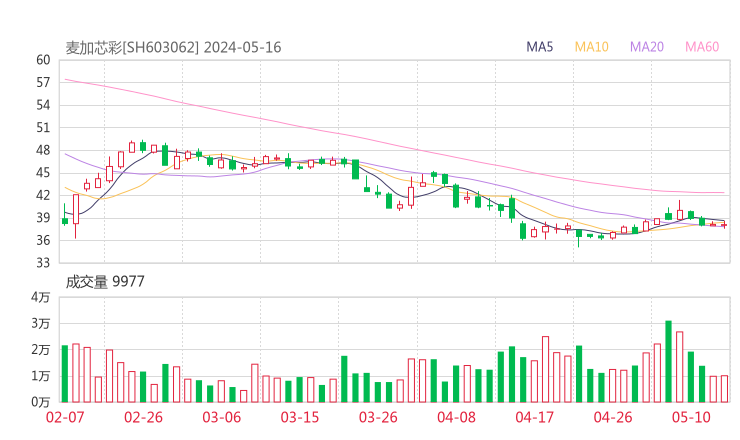
Task: Click the last red volume bar on right edge
Action: (724, 389)
